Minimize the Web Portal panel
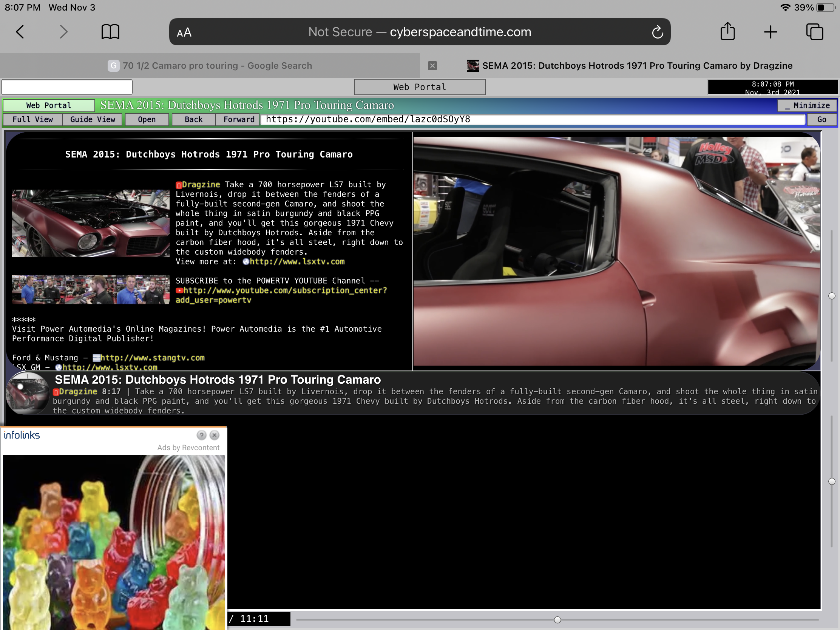 point(807,106)
